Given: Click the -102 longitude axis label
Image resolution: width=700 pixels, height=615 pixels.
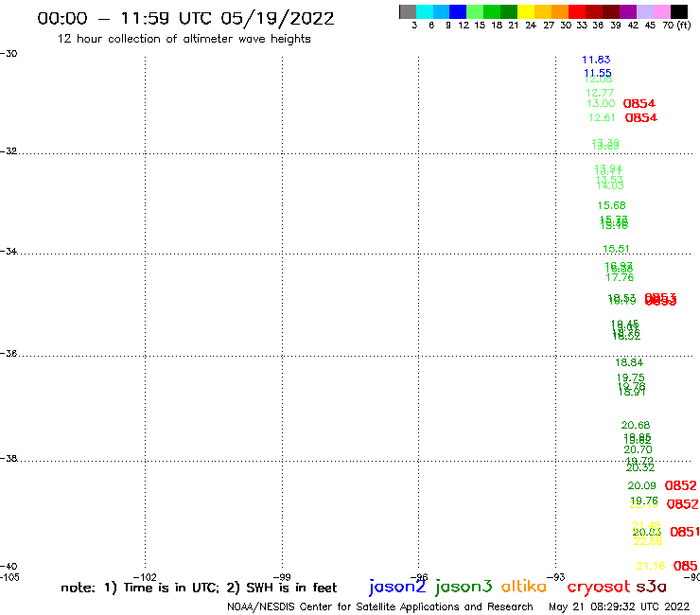Looking at the screenshot, I should [145, 577].
